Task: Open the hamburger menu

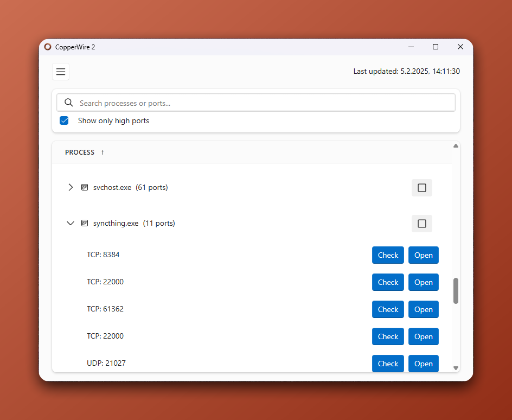Action: click(x=61, y=72)
